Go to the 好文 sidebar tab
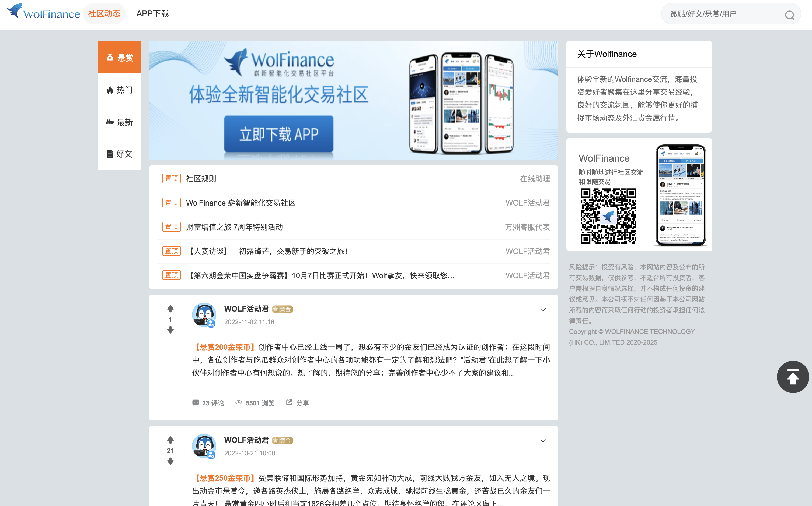812x506 pixels. pos(119,154)
